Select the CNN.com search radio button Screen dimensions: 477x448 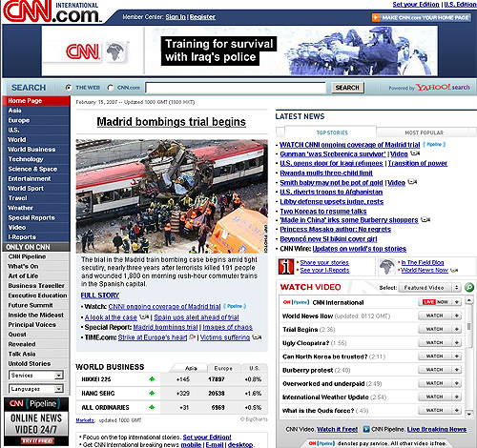point(111,88)
